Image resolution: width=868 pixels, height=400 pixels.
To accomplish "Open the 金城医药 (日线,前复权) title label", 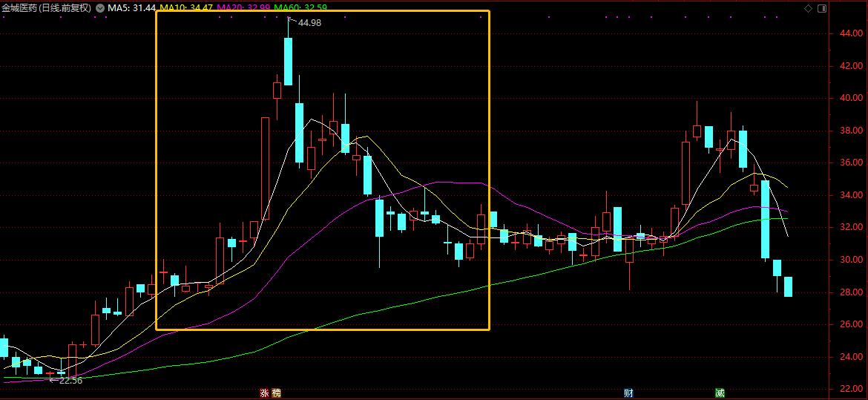I will 46,8.
